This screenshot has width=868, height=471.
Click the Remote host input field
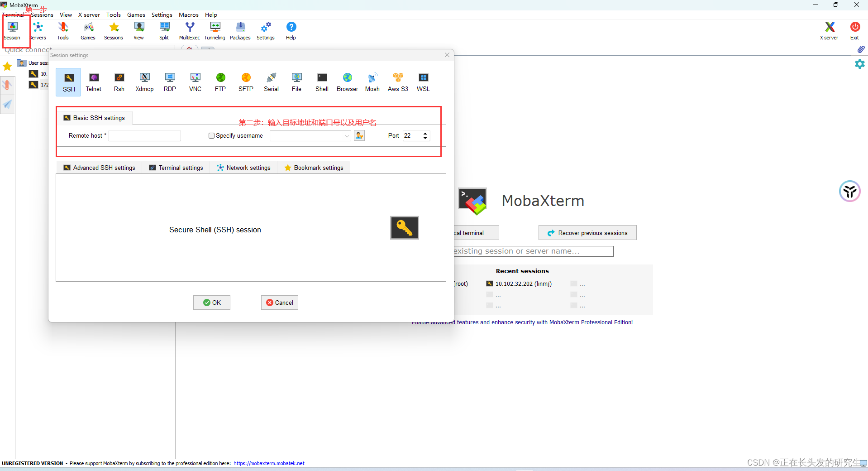[144, 136]
